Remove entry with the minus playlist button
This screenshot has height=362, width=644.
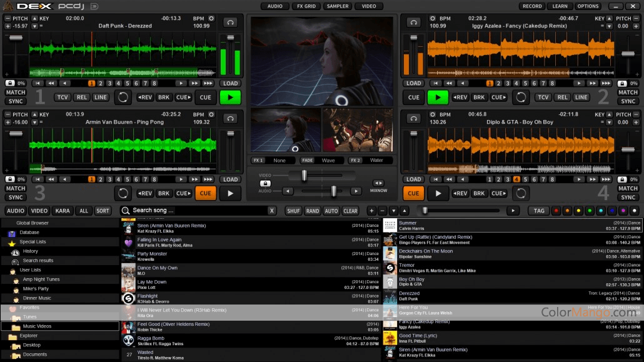tap(383, 211)
